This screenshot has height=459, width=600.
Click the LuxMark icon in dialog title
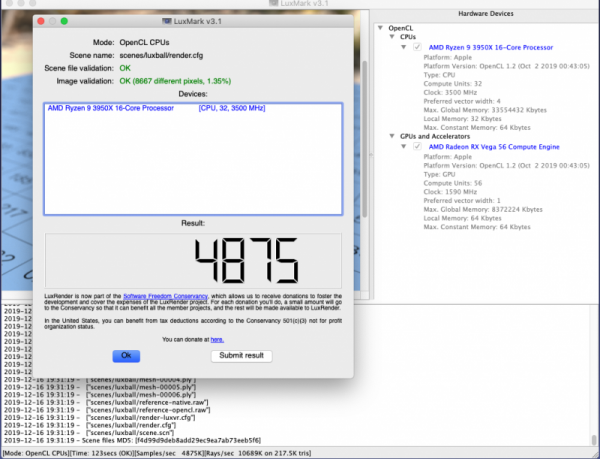click(166, 21)
